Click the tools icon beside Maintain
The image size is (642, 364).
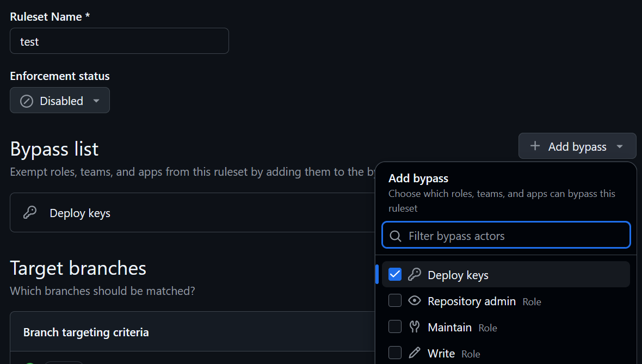click(415, 327)
